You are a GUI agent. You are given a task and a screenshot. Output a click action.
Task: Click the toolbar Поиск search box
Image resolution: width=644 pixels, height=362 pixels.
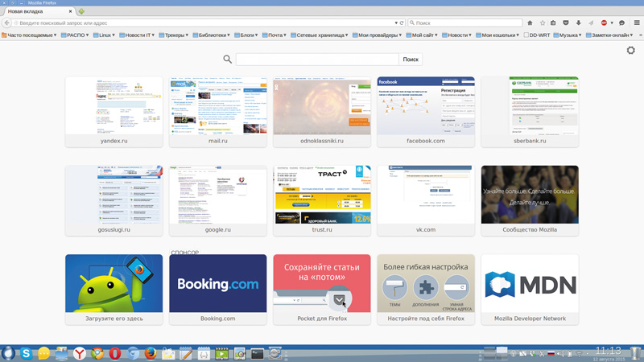(x=465, y=23)
